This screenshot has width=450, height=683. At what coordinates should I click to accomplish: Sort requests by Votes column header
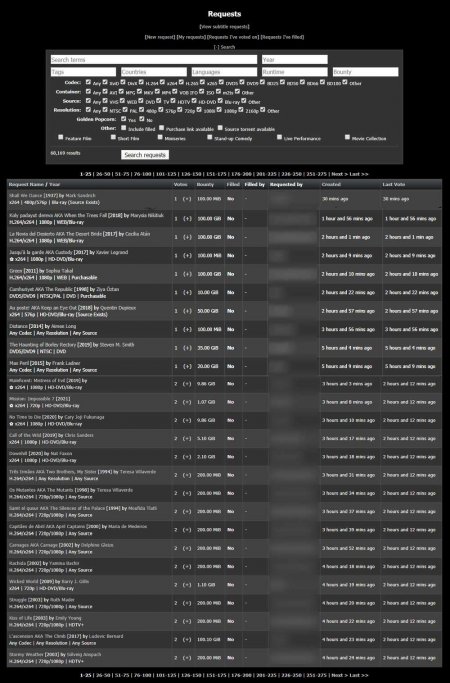[x=180, y=185]
